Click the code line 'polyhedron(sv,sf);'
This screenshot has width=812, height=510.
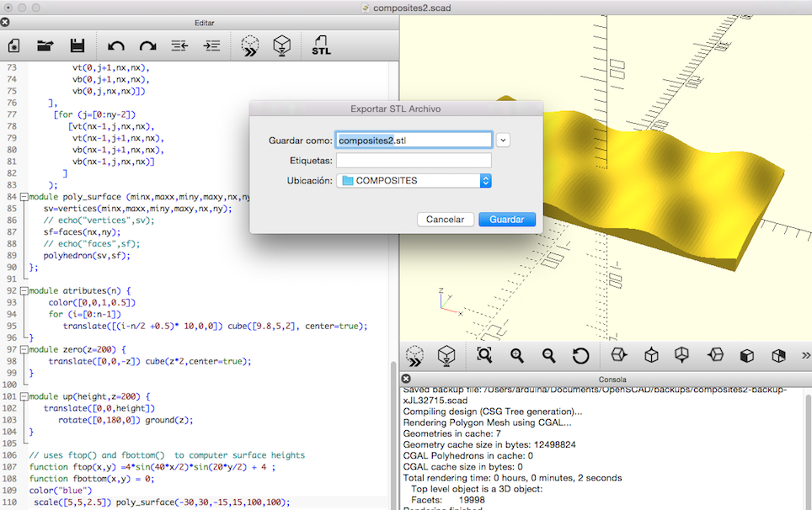click(87, 256)
